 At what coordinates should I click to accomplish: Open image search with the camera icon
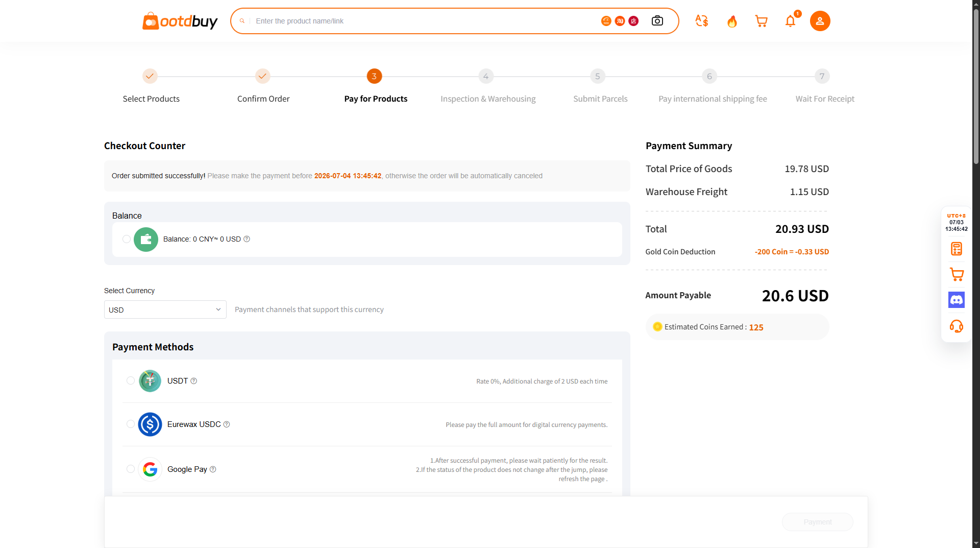point(657,21)
